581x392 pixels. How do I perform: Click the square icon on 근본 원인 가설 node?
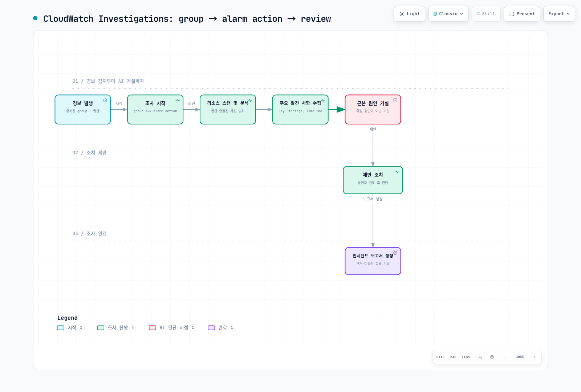tap(395, 100)
